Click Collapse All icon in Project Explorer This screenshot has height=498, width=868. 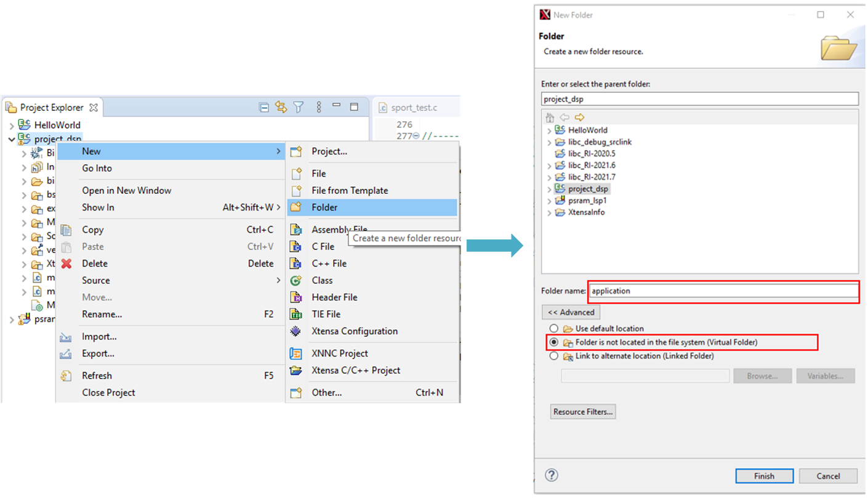(x=264, y=107)
